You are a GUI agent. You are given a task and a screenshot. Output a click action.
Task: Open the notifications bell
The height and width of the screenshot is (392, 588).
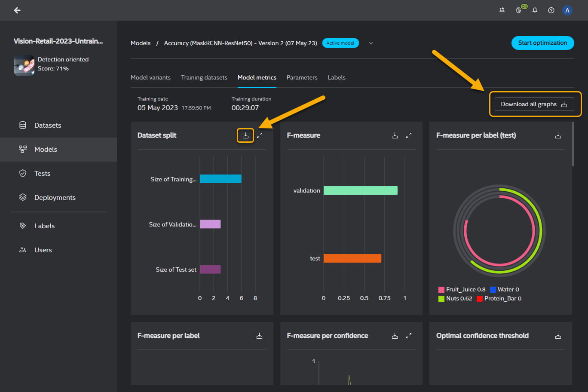(x=535, y=10)
